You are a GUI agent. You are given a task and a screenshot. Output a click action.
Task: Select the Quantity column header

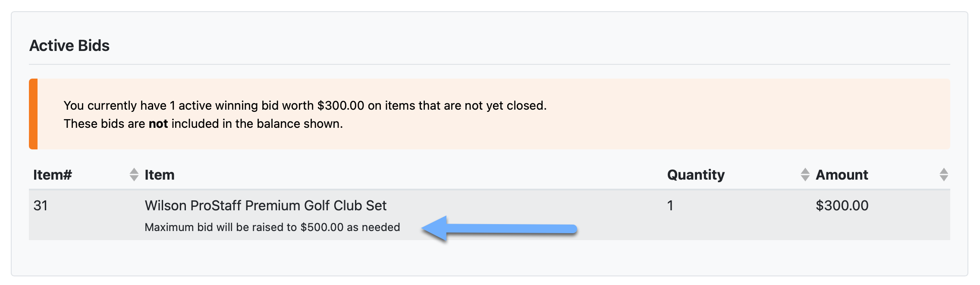(x=696, y=175)
